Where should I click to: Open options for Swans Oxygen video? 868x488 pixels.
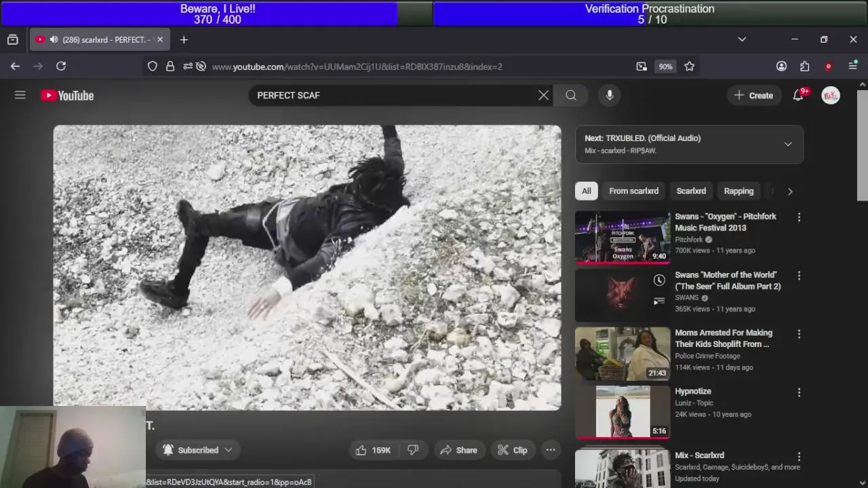click(x=799, y=218)
